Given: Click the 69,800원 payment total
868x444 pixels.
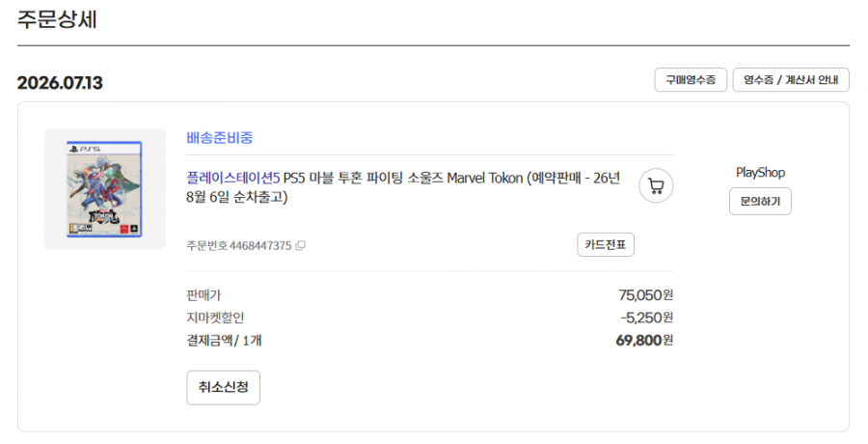Looking at the screenshot, I should click(x=644, y=340).
